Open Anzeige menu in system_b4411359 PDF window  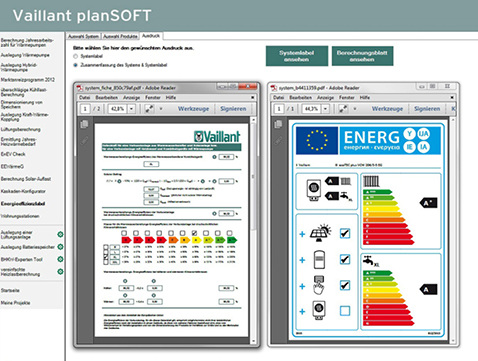[325, 97]
